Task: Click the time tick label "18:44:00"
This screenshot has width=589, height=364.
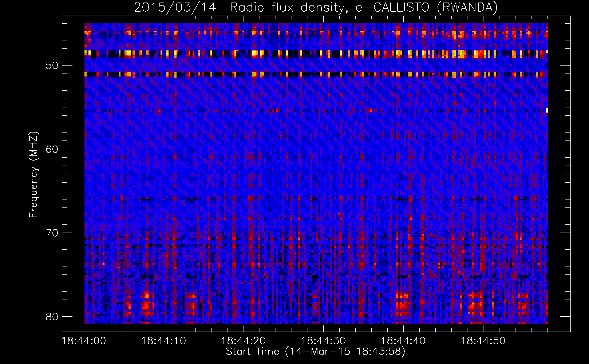Action: [x=84, y=341]
